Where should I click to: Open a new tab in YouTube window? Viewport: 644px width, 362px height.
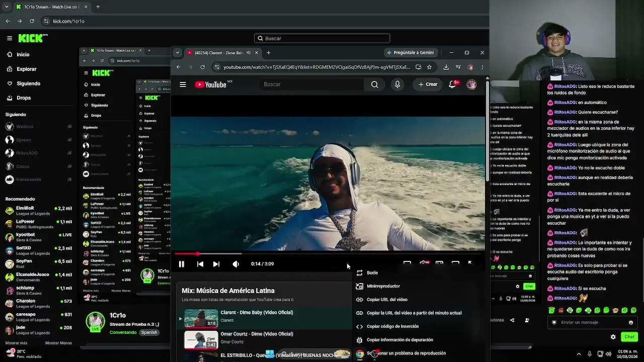tap(269, 52)
